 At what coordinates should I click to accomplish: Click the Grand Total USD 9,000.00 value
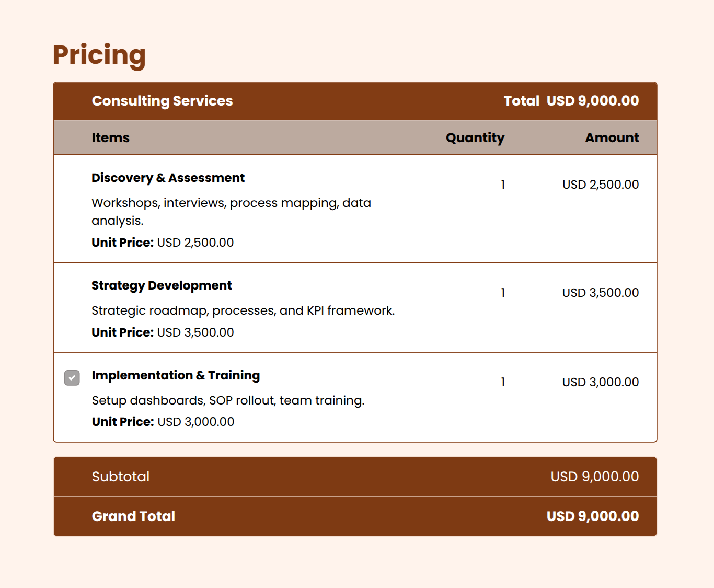(592, 516)
